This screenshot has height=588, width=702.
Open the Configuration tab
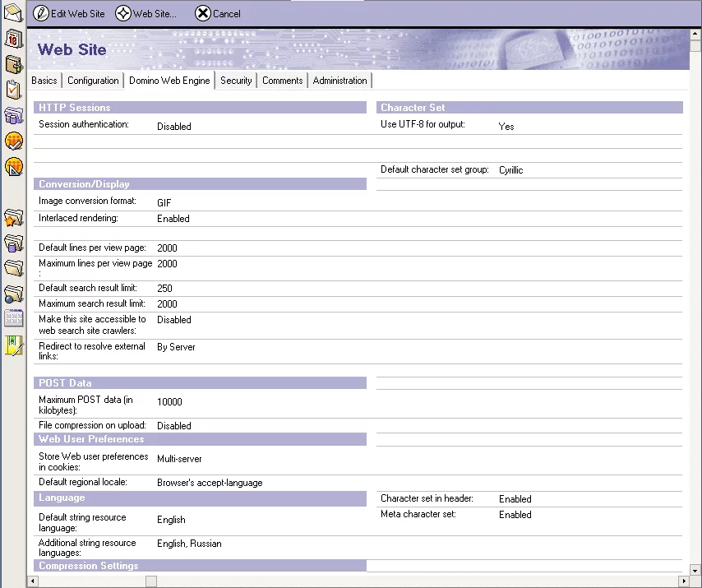click(x=93, y=81)
